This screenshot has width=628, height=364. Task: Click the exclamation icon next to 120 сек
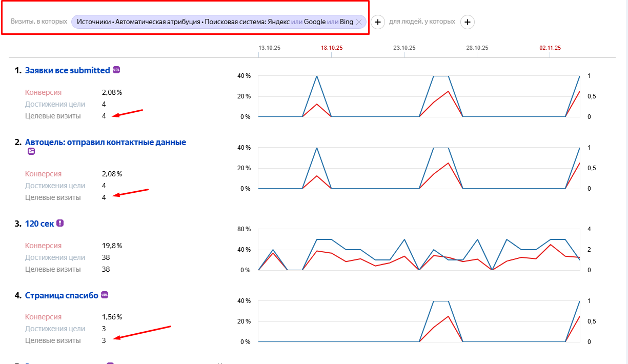[60, 223]
